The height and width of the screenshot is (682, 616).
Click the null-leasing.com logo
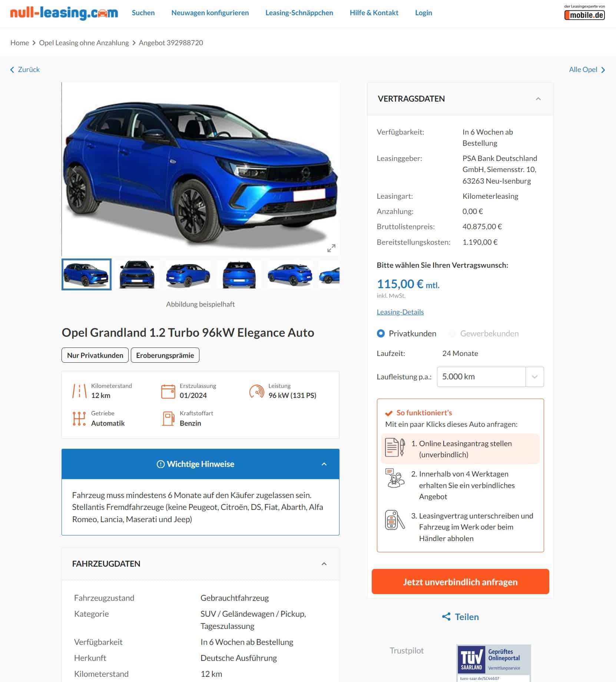pyautogui.click(x=64, y=13)
